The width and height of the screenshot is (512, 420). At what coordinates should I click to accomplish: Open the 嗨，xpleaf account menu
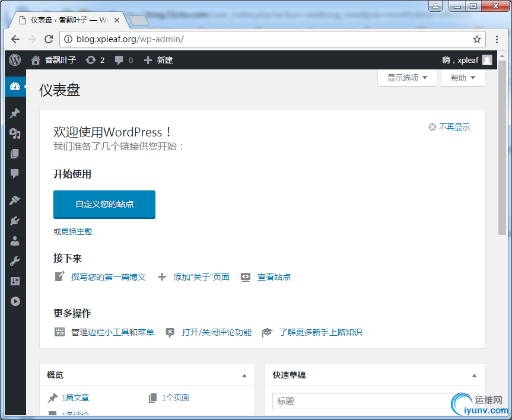467,60
